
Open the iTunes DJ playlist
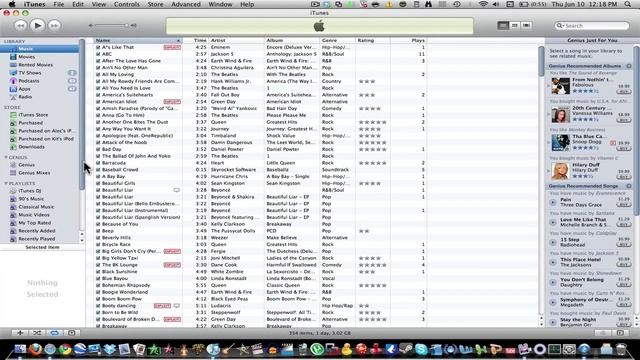(x=29, y=191)
